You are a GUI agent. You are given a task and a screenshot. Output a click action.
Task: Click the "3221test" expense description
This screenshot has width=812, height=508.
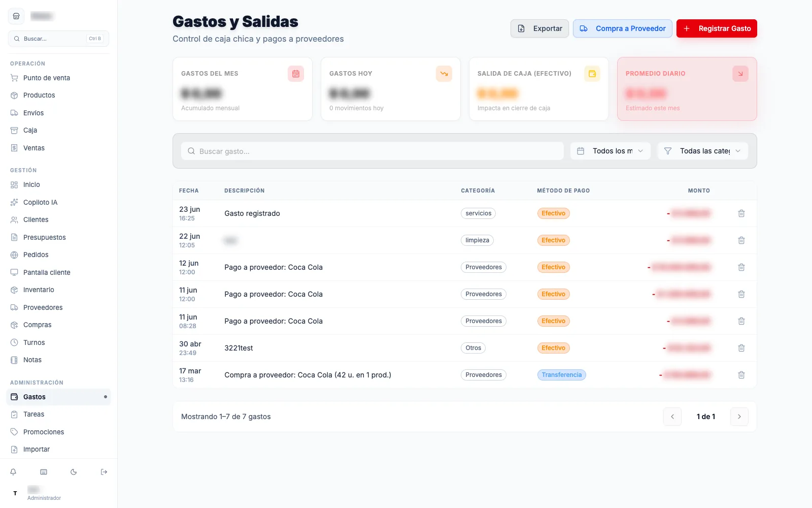coord(239,348)
